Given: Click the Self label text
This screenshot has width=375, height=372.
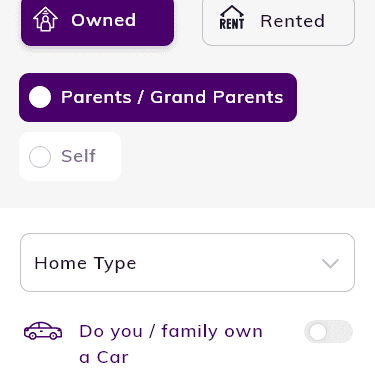Looking at the screenshot, I should point(79,156).
